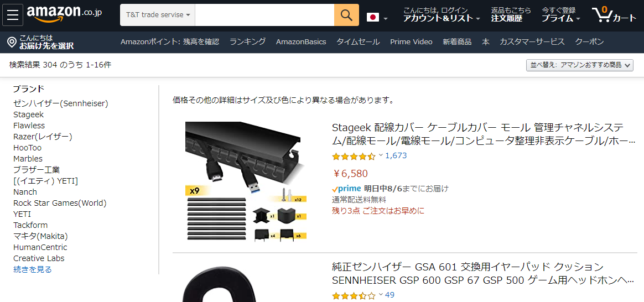
Task: Go to タイムセール navigation item
Action: (358, 42)
